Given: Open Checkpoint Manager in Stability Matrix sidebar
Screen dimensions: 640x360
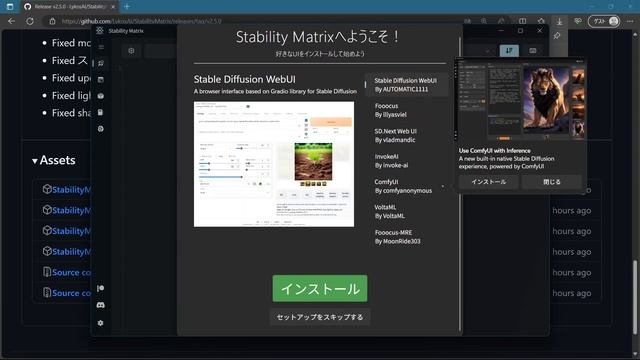Looking at the screenshot, I should pos(101,112).
